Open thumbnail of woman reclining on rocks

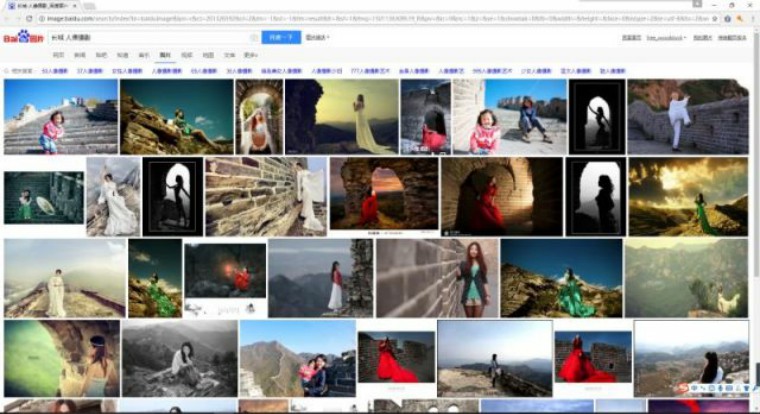[176, 117]
